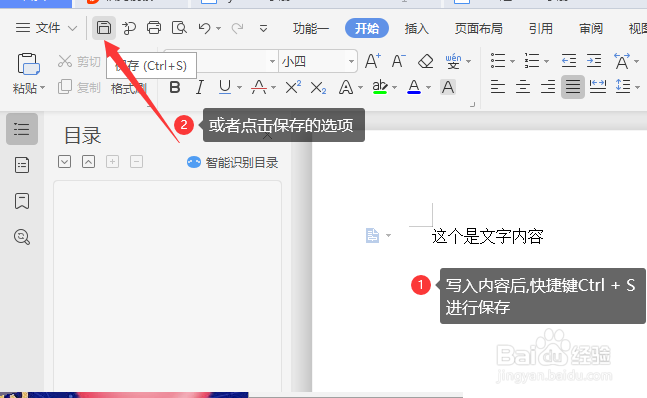
Task: Toggle Superscript X²
Action: 293,87
